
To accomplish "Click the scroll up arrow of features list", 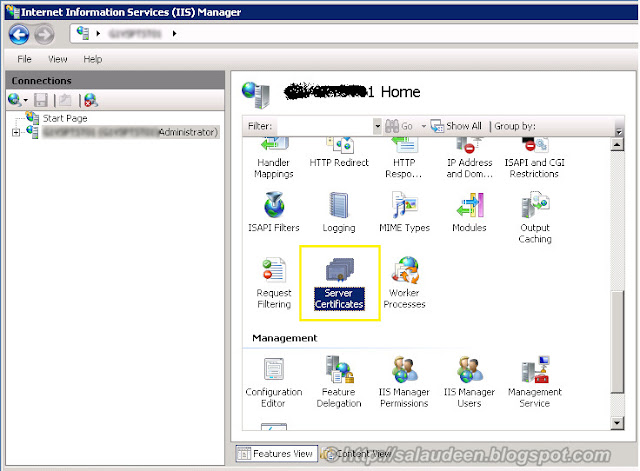I will (617, 144).
